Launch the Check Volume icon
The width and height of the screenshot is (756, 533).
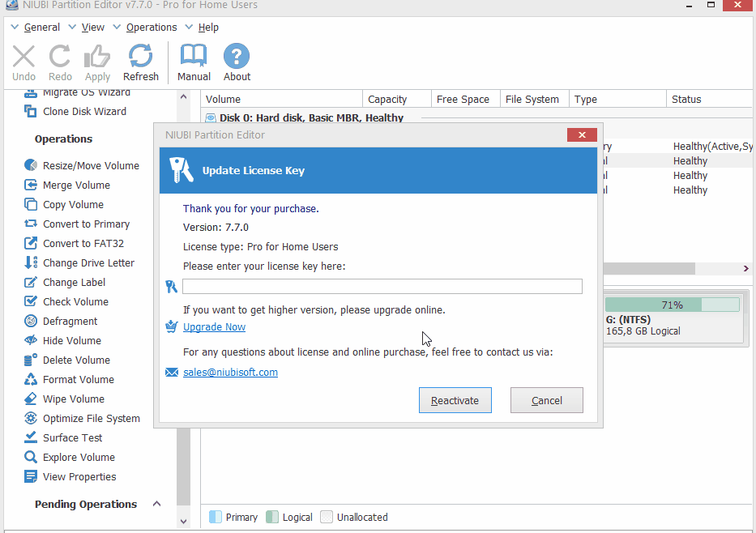click(30, 301)
